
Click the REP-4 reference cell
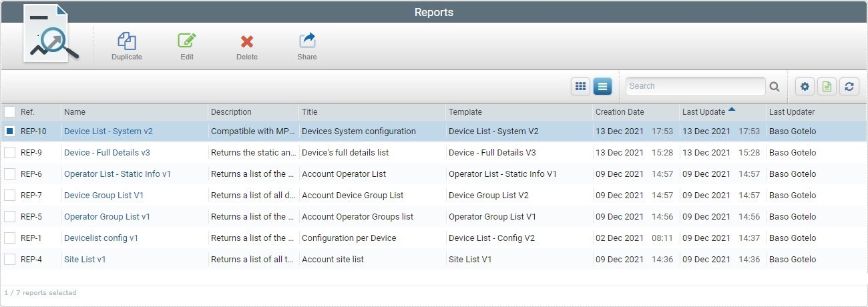(31, 260)
